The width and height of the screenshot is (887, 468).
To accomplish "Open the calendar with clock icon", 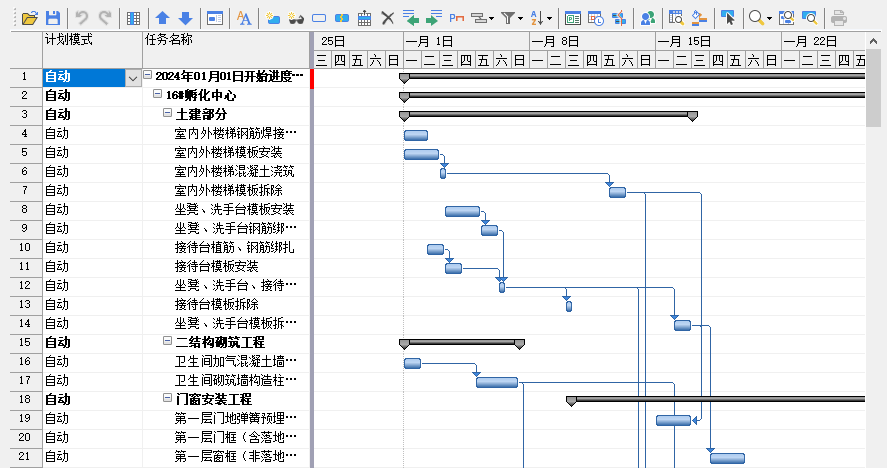I will pyautogui.click(x=596, y=18).
